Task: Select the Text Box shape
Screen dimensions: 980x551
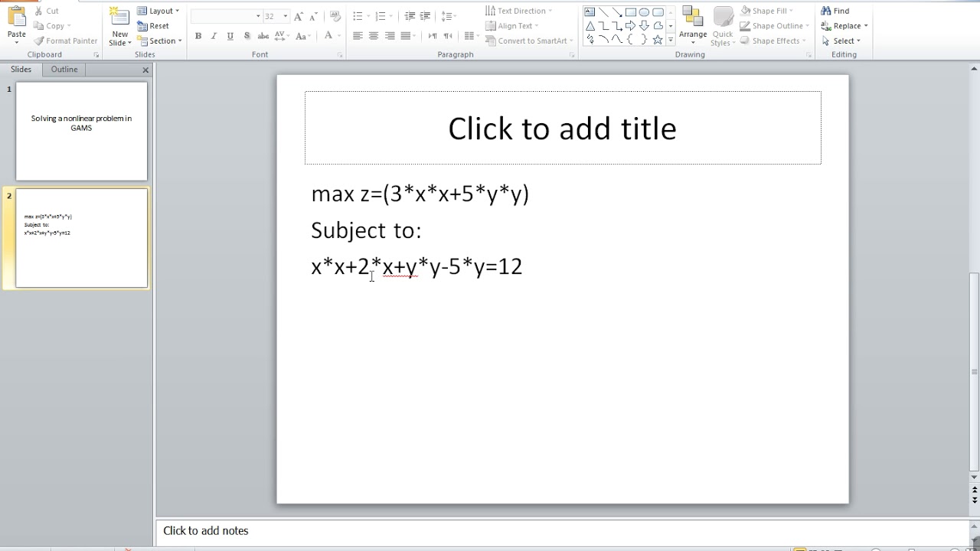Action: [x=590, y=11]
